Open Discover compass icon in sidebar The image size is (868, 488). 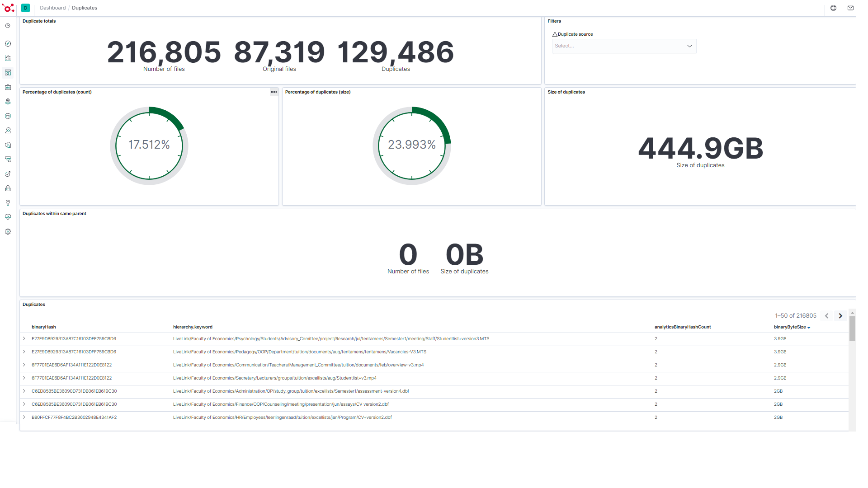(8, 44)
